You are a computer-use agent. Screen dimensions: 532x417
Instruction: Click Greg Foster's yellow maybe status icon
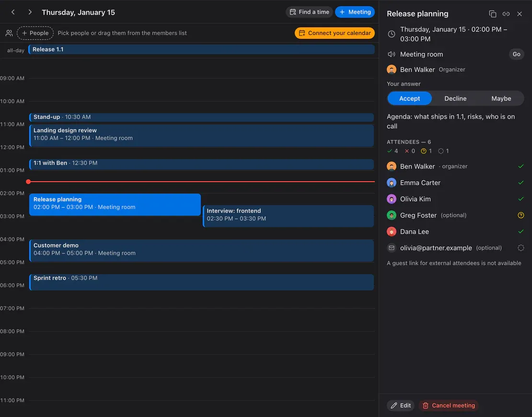click(521, 215)
